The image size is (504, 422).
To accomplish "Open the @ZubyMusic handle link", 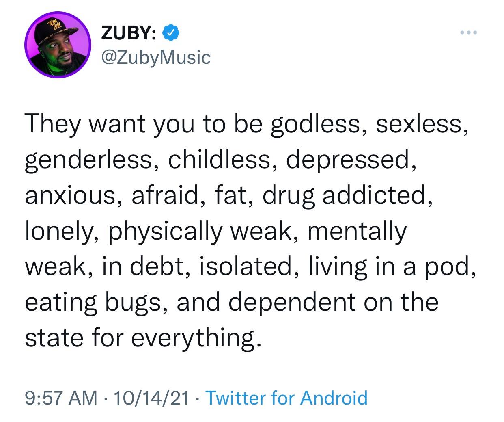I will [156, 57].
